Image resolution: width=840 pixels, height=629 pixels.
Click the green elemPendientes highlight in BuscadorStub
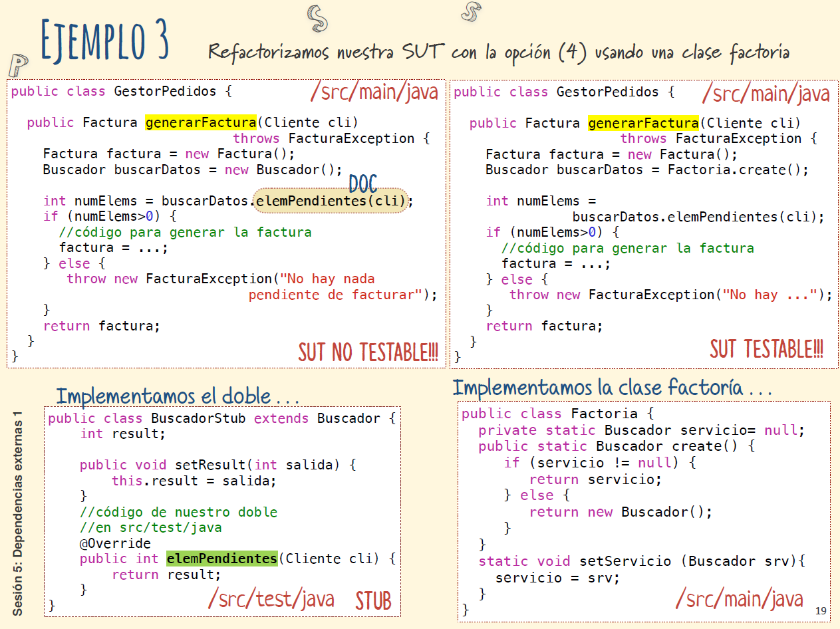click(221, 559)
